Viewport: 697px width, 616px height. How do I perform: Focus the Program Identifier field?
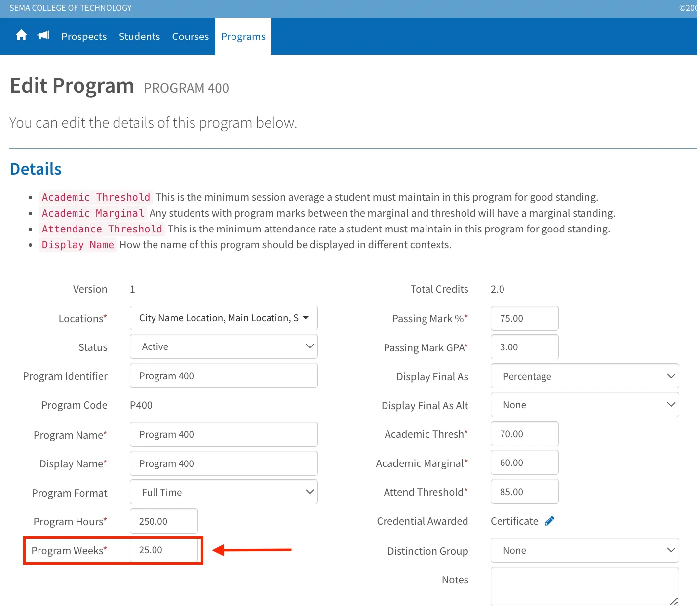point(224,376)
